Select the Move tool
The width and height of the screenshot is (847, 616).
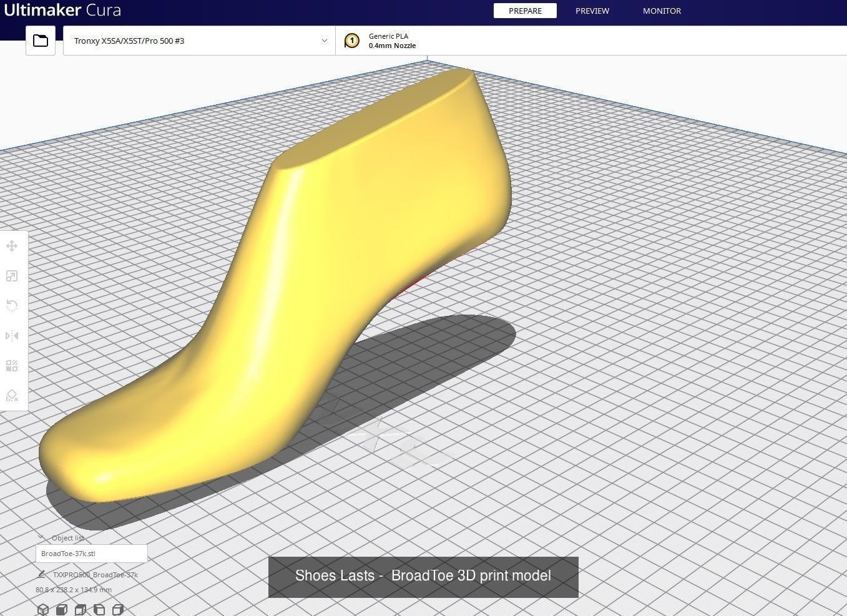(12, 246)
